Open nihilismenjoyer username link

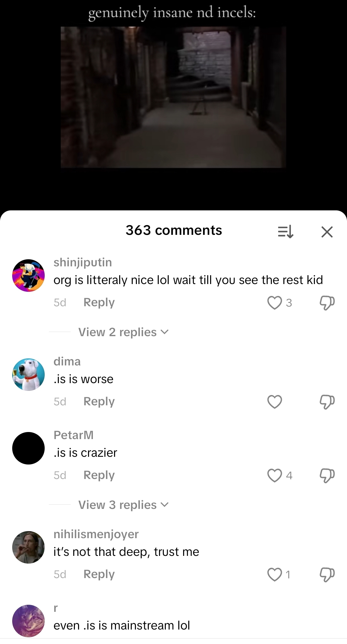point(96,534)
